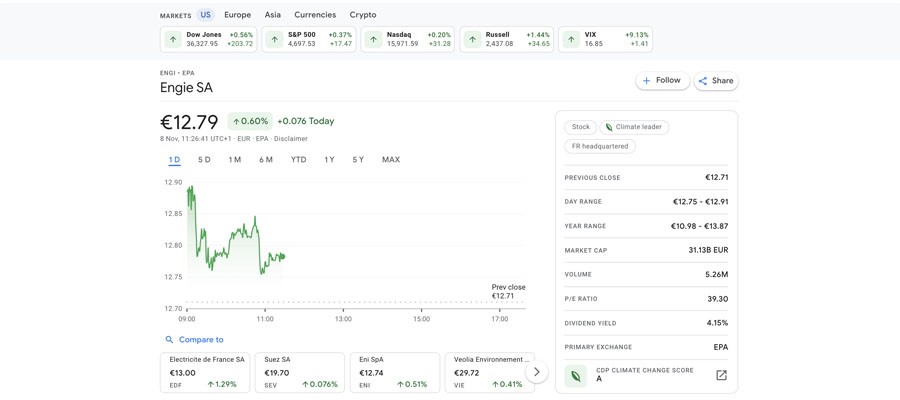
Task: Click the Dow Jones up-arrow icon
Action: coord(173,39)
